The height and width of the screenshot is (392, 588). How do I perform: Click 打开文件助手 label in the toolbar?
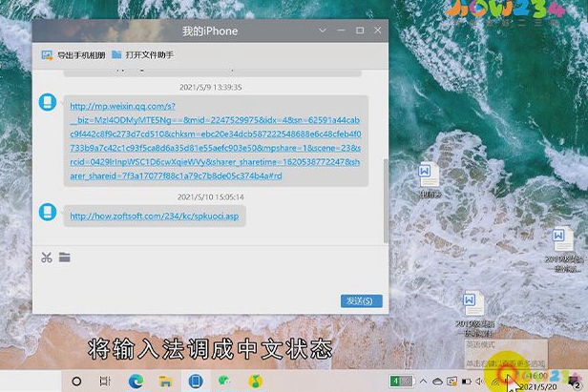click(x=149, y=55)
